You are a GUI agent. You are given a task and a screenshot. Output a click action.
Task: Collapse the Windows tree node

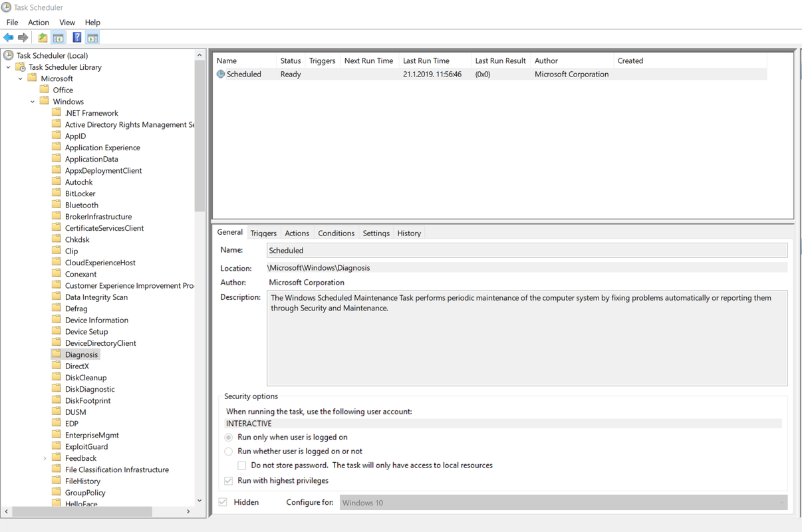click(x=33, y=102)
